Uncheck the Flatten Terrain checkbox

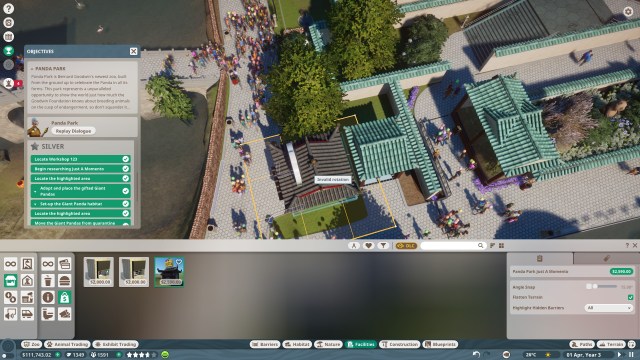(631, 297)
